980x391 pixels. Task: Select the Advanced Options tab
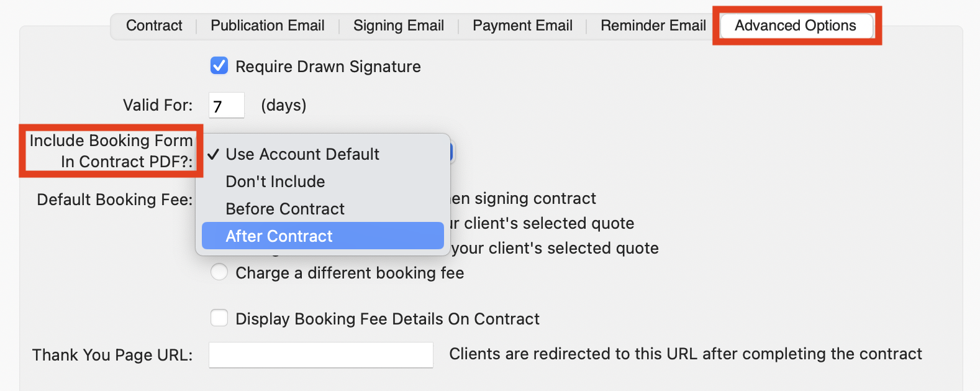tap(796, 25)
